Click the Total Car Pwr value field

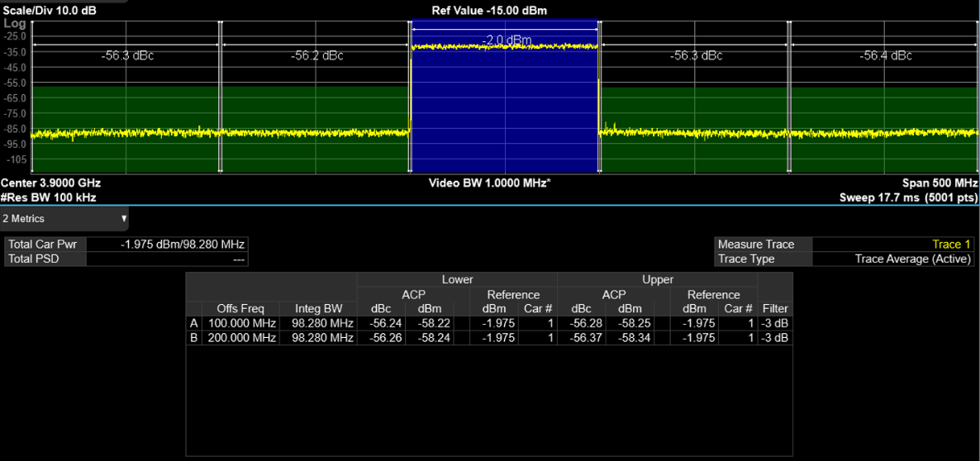(167, 245)
